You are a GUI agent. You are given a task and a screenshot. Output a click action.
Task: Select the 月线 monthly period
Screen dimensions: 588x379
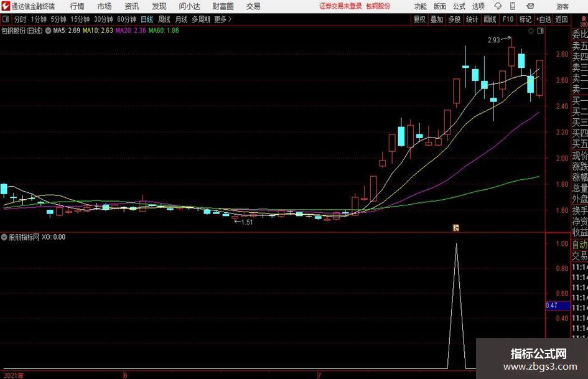click(181, 19)
